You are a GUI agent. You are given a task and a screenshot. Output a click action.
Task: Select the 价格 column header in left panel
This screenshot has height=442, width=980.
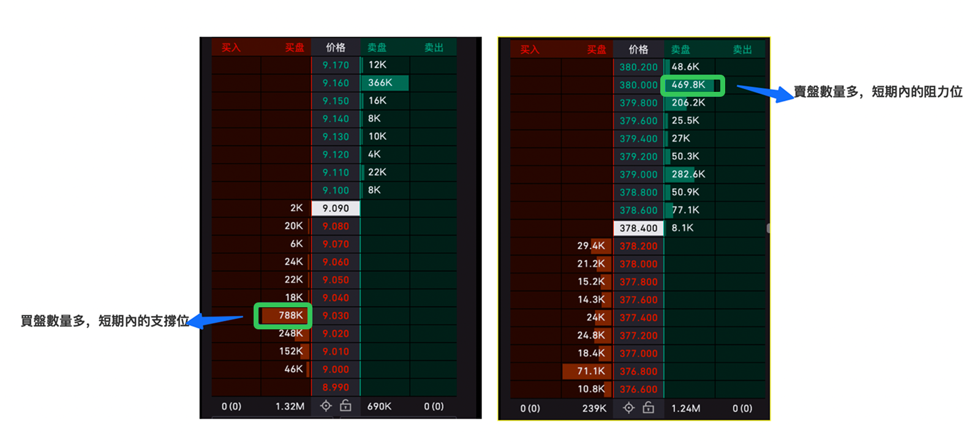click(336, 47)
